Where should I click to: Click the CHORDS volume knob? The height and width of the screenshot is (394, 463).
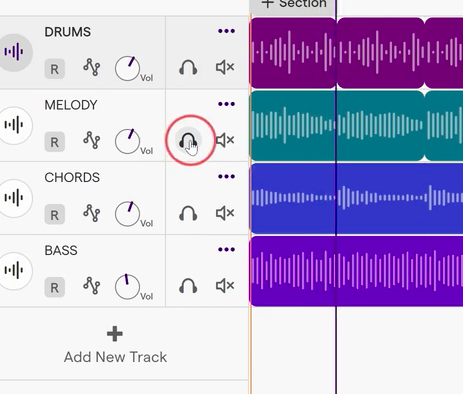[127, 214]
